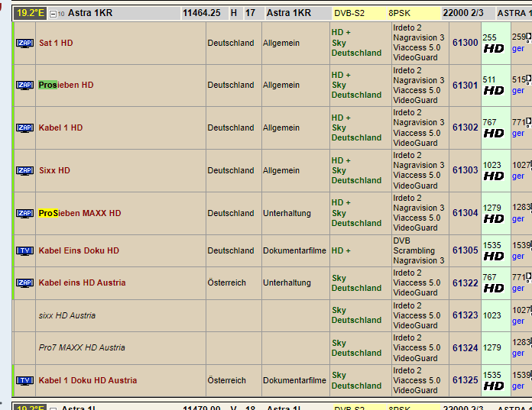Click Pro7 MAXX HD Austria entry
This screenshot has height=410, width=532.
82,347
